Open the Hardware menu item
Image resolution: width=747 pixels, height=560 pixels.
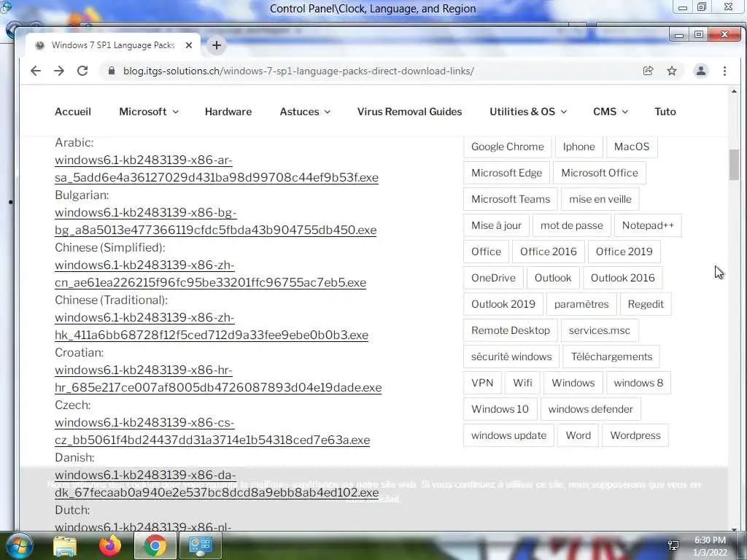point(228,112)
